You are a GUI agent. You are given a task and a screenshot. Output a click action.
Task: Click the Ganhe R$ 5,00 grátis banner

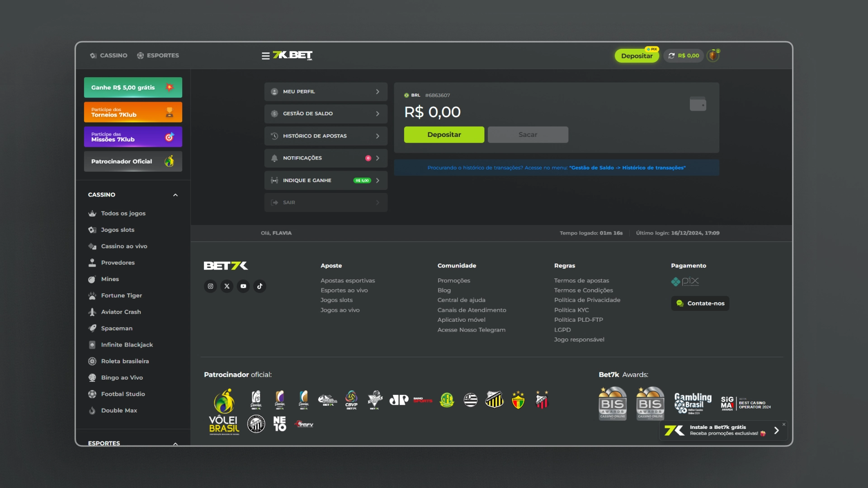[x=133, y=88]
